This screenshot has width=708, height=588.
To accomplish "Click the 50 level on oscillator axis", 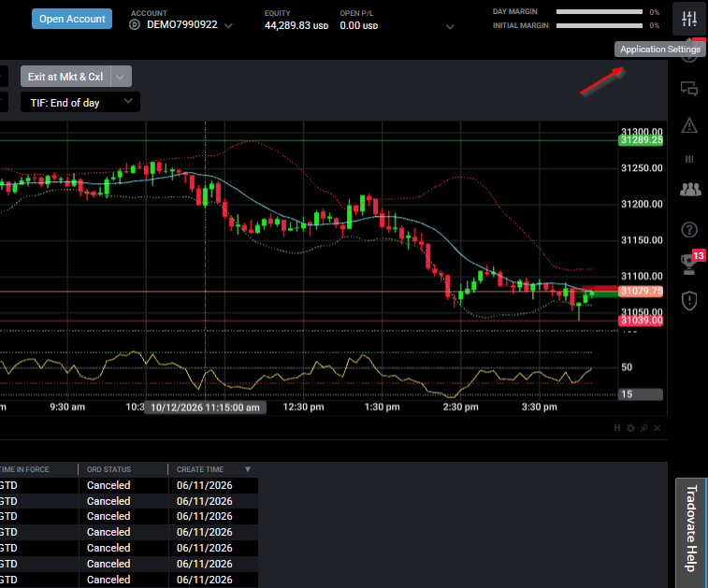I will click(x=627, y=367).
